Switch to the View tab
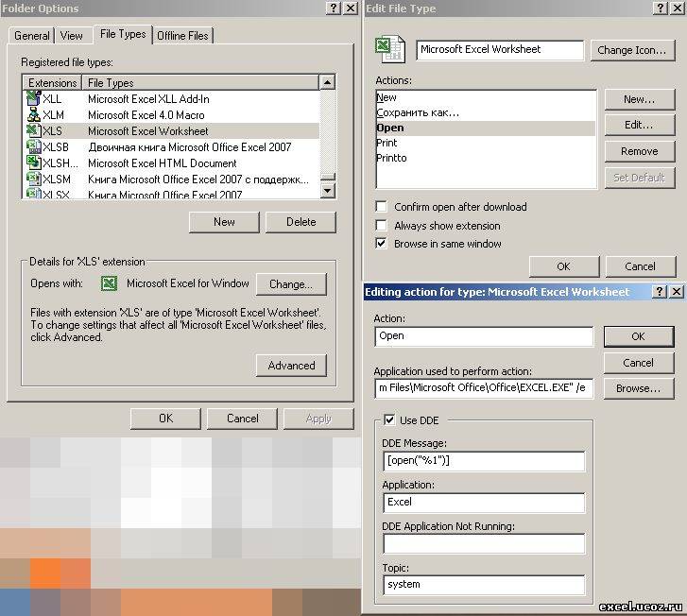 [x=72, y=36]
